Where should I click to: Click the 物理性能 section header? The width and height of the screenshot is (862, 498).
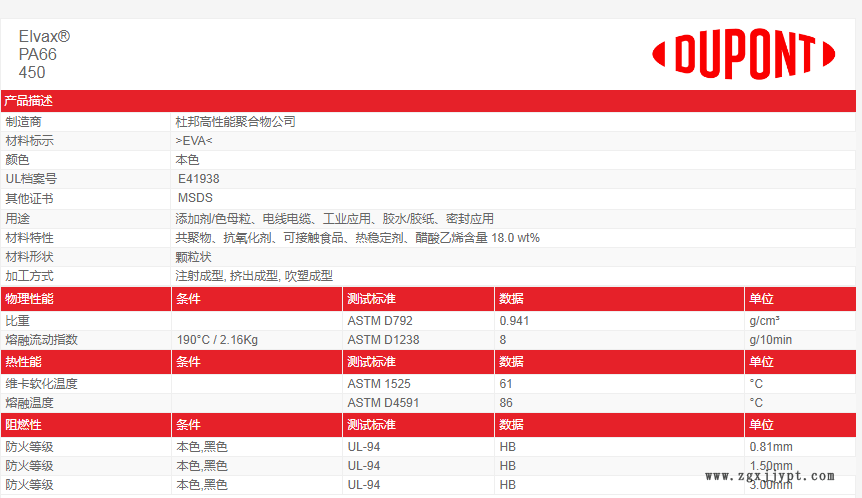coord(29,299)
